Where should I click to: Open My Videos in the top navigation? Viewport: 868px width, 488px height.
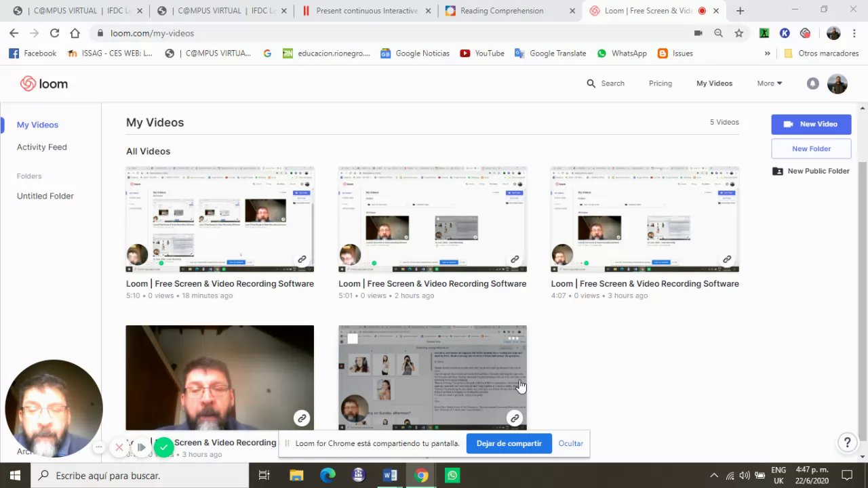click(x=714, y=83)
